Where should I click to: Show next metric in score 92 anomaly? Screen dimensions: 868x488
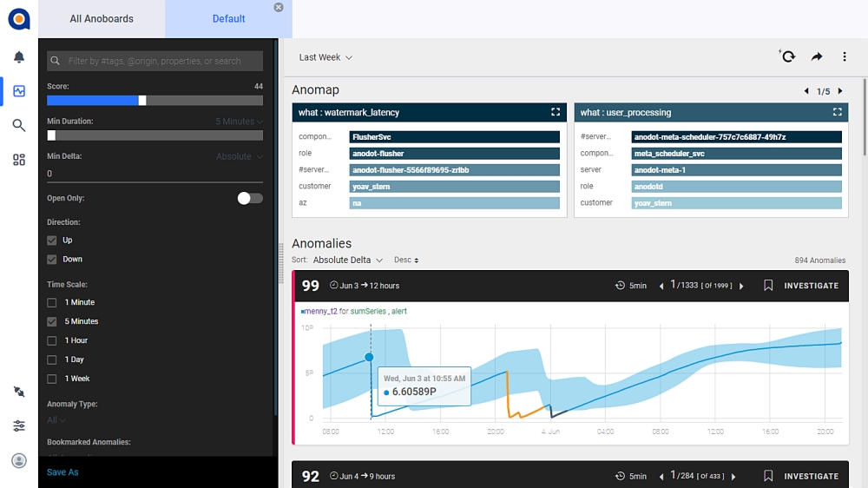pyautogui.click(x=734, y=477)
